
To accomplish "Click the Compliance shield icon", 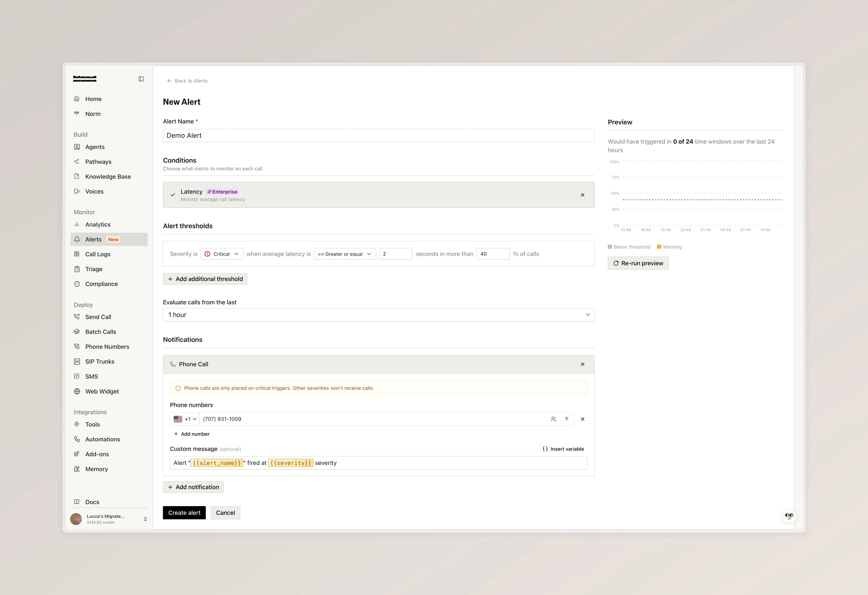I will tap(77, 284).
